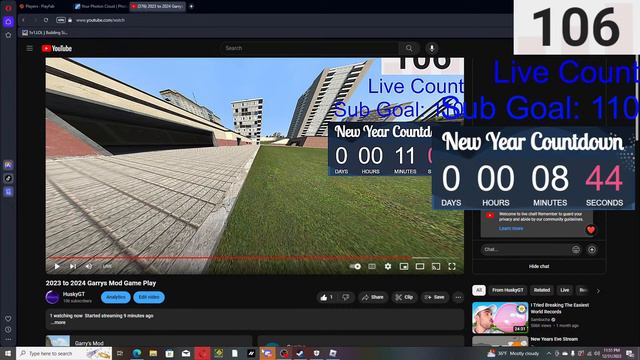This screenshot has width=640, height=360.
Task: Select the Related filter chip
Action: (542, 290)
